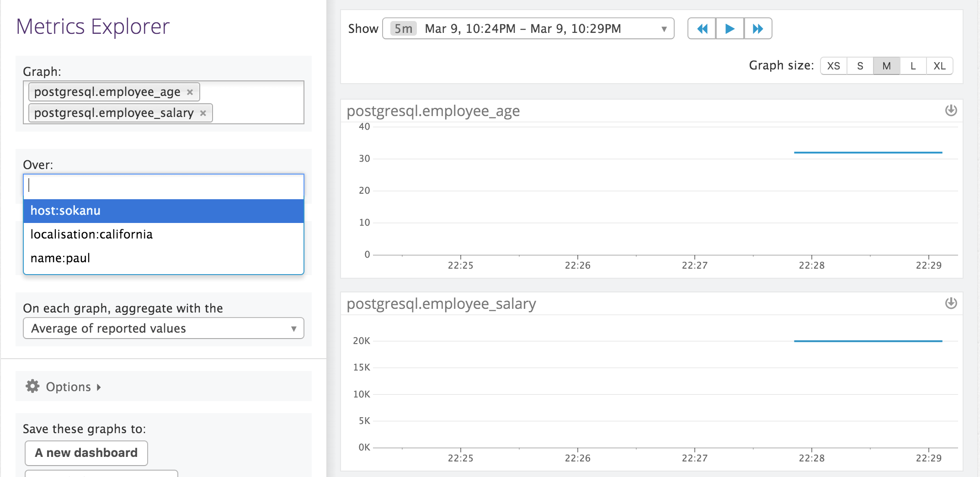Click the Options gear icon
Viewport: 980px width, 477px height.
(x=32, y=387)
